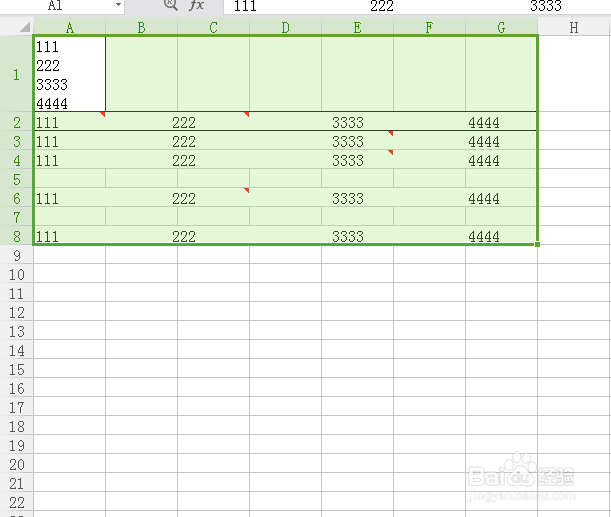Viewport: 611px width, 517px height.
Task: Click the selection fill handle at G8 corner
Action: click(x=537, y=244)
